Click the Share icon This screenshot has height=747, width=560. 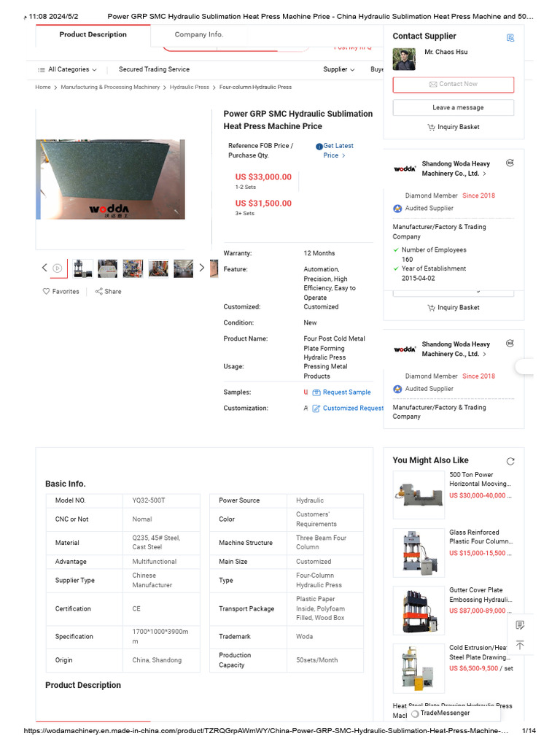(98, 291)
